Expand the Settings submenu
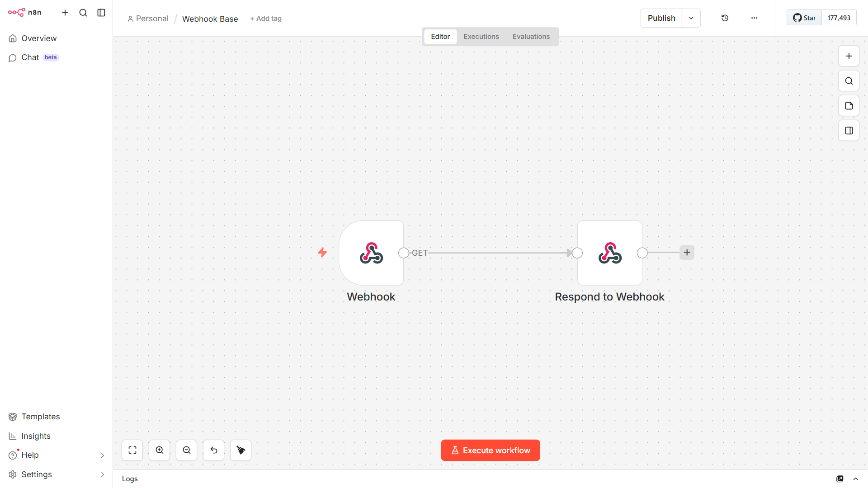The width and height of the screenshot is (868, 488). (102, 474)
